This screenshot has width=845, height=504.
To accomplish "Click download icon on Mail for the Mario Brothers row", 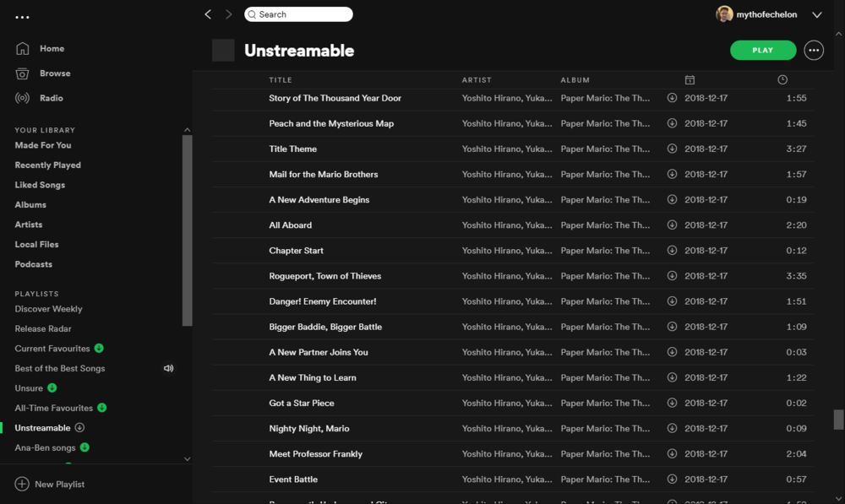I will coord(672,174).
